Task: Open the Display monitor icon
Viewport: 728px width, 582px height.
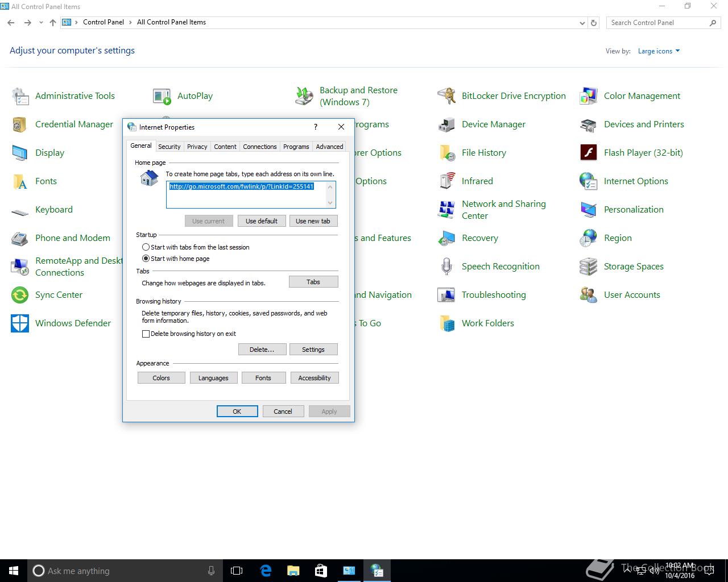Action: [x=20, y=153]
